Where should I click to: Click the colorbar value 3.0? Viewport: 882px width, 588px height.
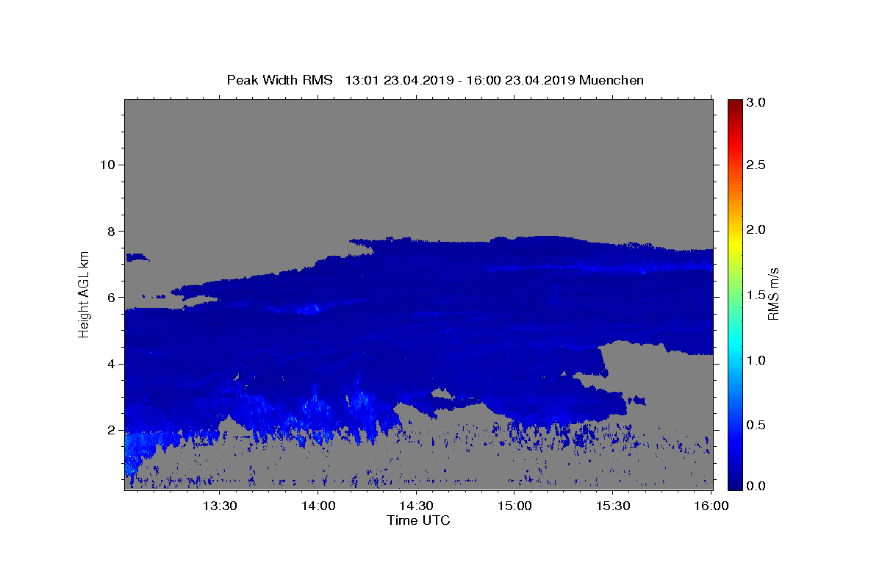point(757,103)
